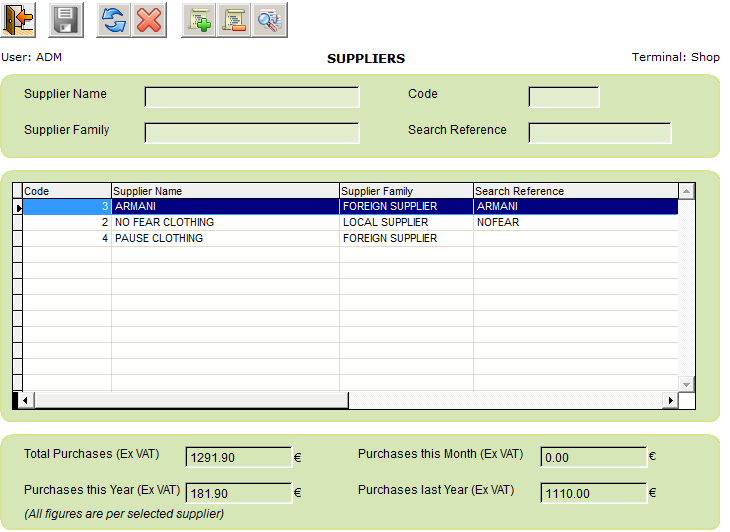Click into the Search Reference field
This screenshot has height=532, width=730.
coord(599,133)
